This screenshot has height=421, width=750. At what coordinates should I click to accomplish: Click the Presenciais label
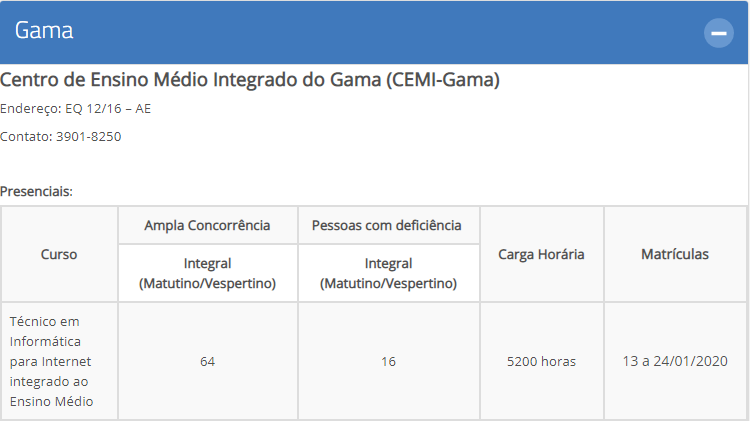click(x=36, y=191)
